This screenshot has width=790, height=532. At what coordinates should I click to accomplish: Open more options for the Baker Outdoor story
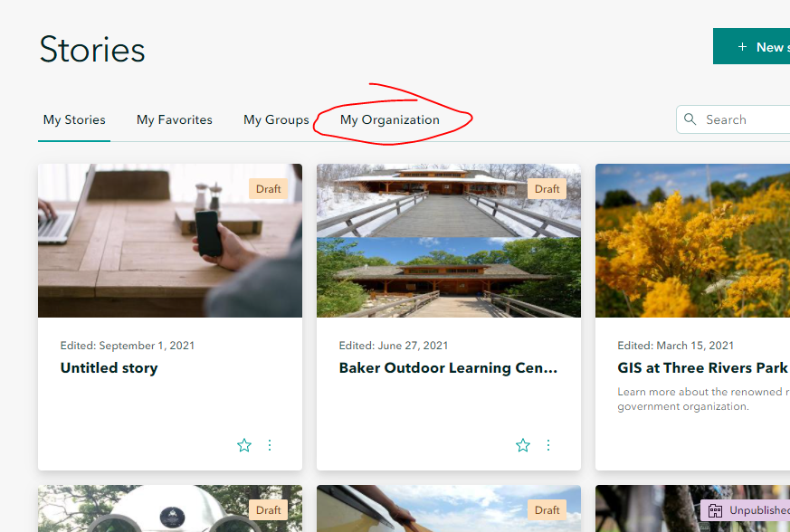548,445
